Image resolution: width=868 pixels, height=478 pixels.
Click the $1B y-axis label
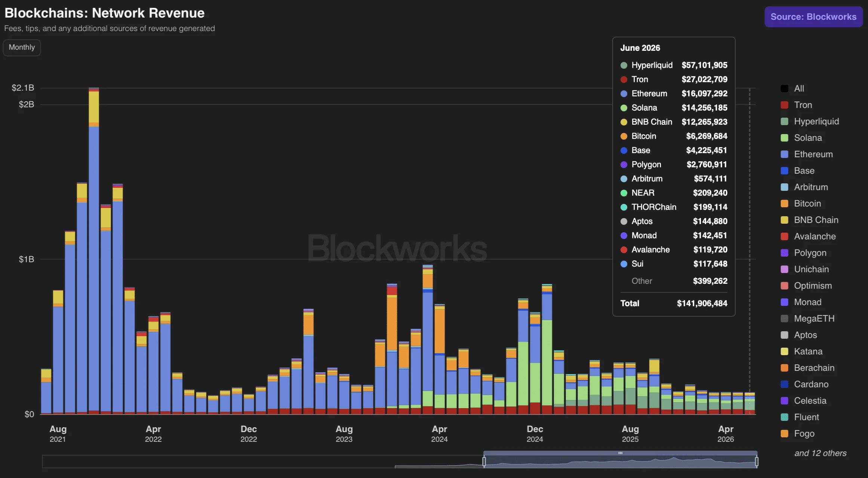[27, 259]
